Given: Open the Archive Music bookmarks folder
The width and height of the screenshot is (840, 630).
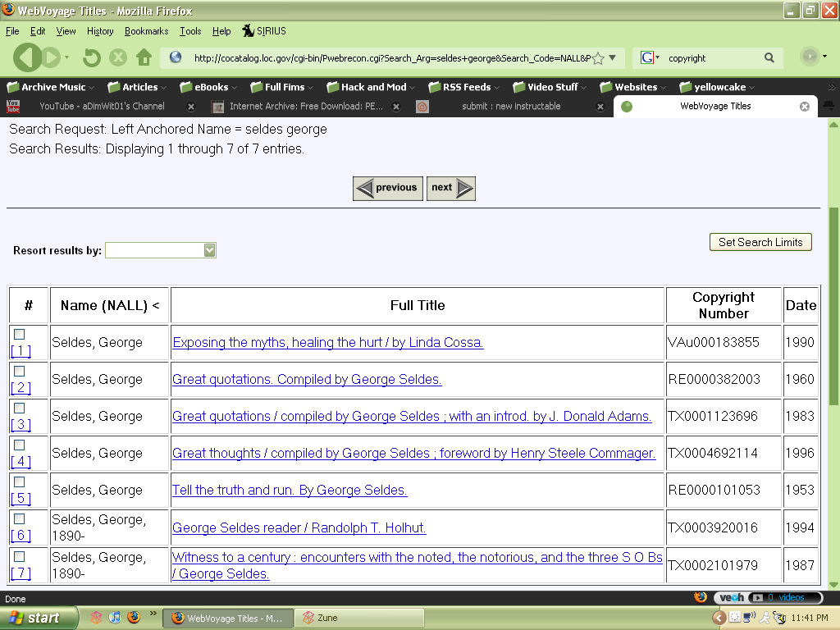Looking at the screenshot, I should click(50, 87).
